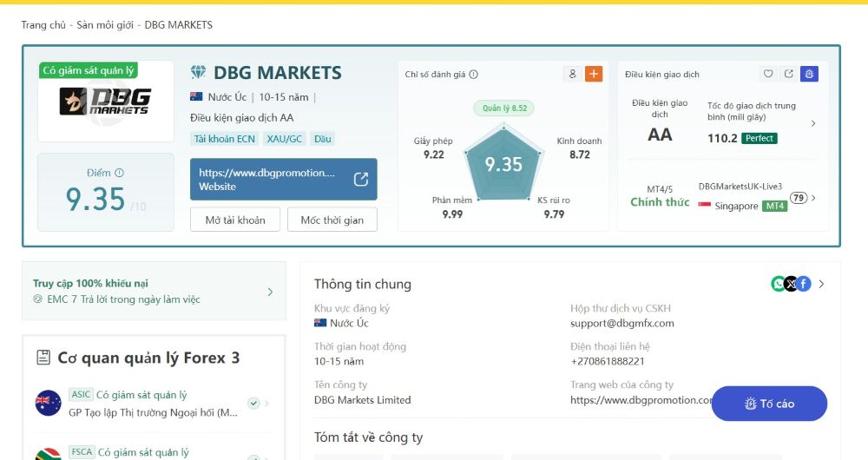
Task: Open the dbgpromotion Website button
Action: point(284,180)
